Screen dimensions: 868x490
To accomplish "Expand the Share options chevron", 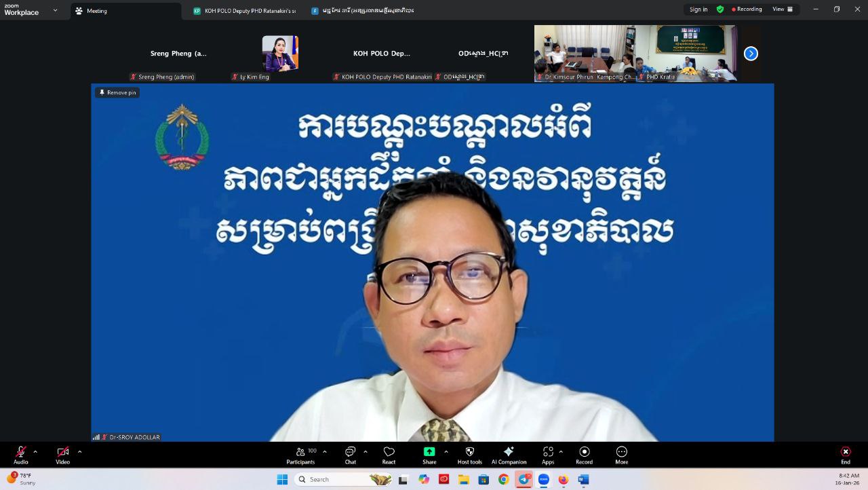I will [446, 451].
